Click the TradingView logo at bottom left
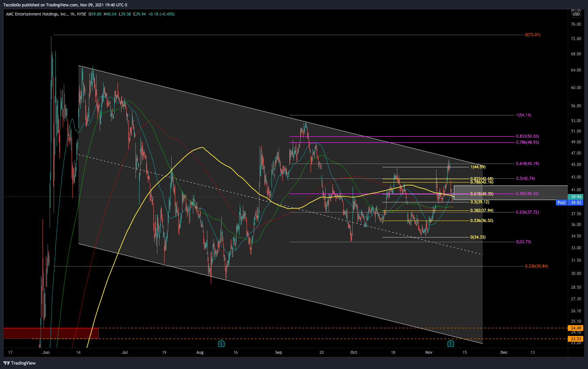 20,363
